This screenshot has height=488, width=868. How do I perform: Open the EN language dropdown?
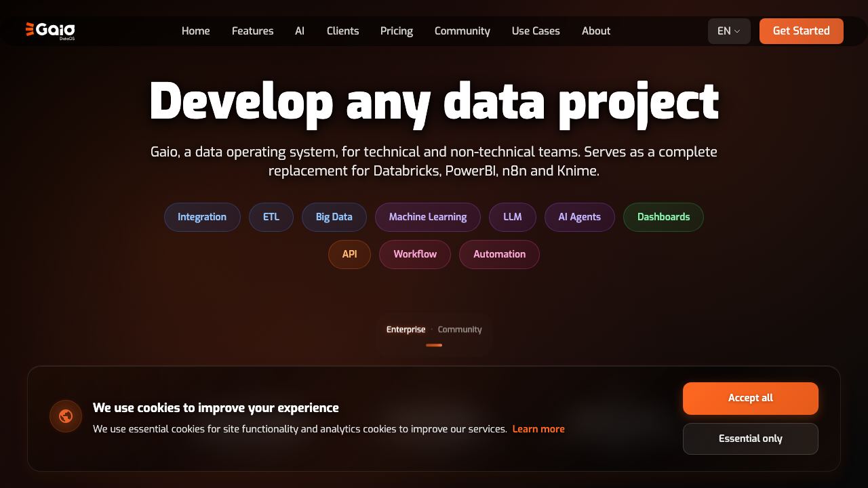729,31
